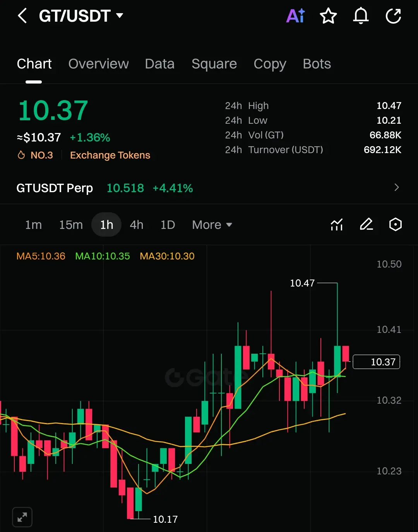This screenshot has width=418, height=532.
Task: Tap the 10.50 price axis label
Action: click(389, 264)
